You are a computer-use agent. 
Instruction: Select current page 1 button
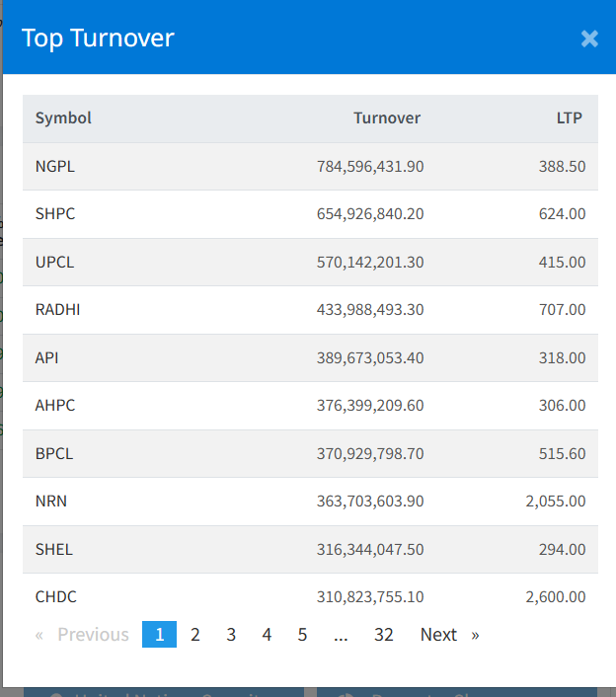click(159, 635)
